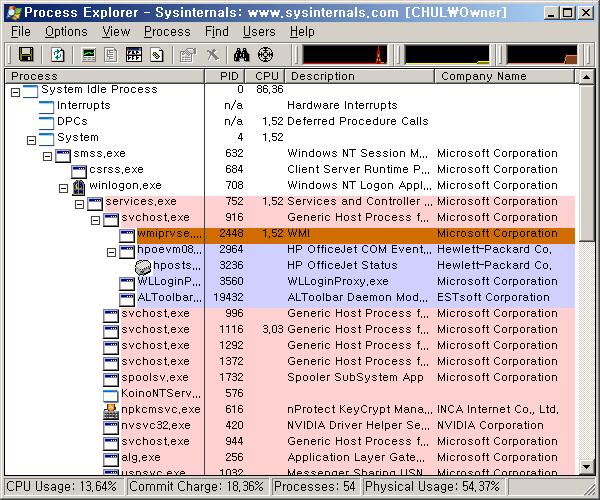600x500 pixels.
Task: Click the KoinoNTServ process icon
Action: pos(111,396)
